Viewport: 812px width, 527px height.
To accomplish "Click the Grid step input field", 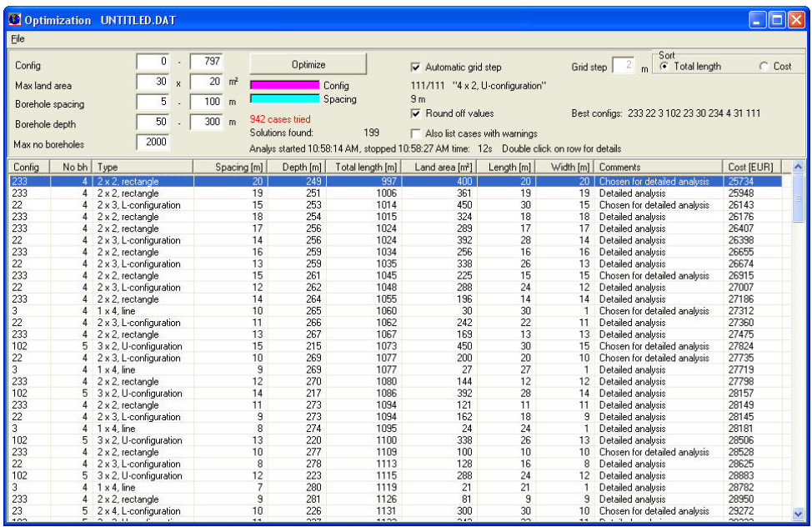I will tap(624, 67).
